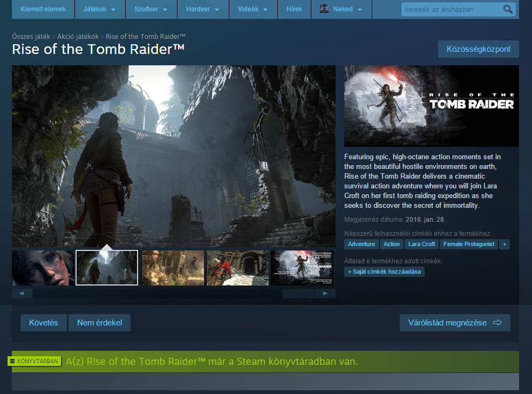Screen dimensions: 532x394
Task: Expand the Játékok dropdown menu
Action: 99,9
